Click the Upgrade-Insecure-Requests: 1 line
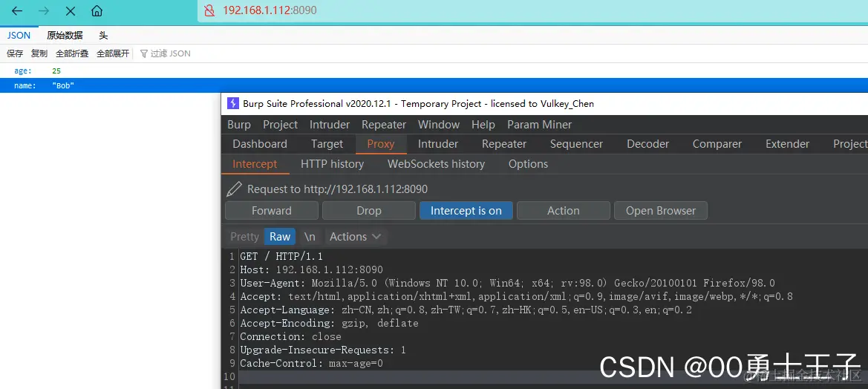Screen dimensions: 868x389 coord(323,350)
